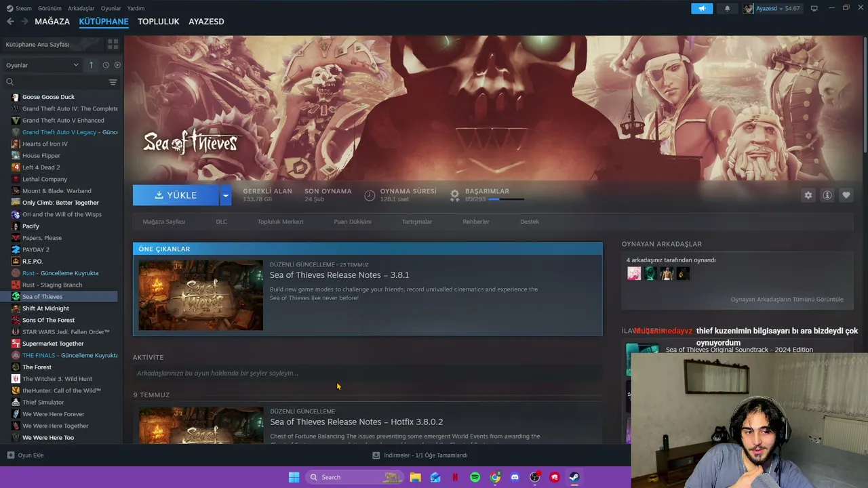Select Goose Goose Duck in library
This screenshot has height=488, width=868.
[48, 97]
